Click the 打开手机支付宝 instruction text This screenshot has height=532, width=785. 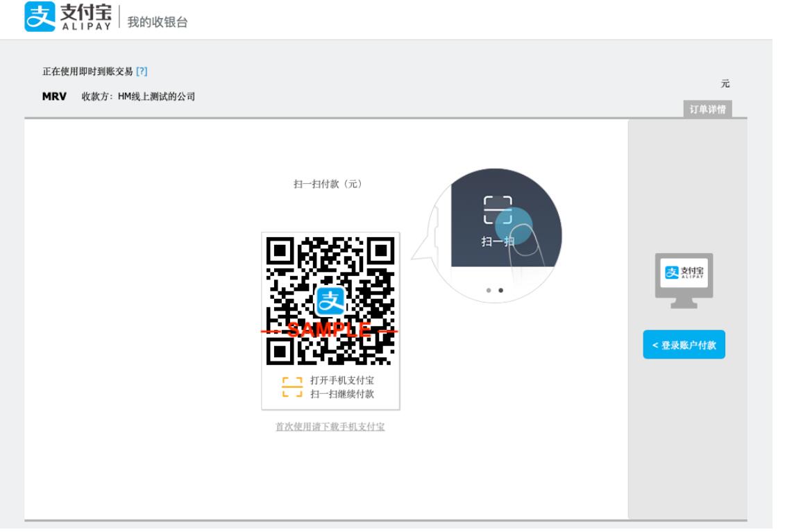342,380
